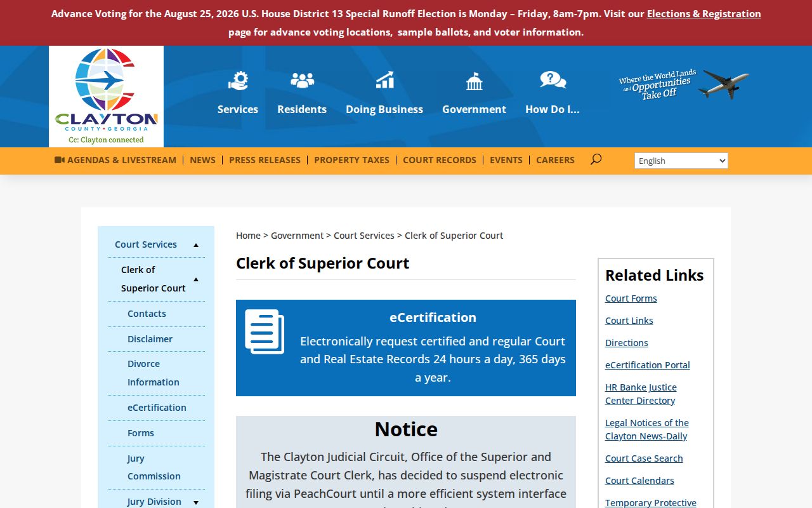Expand the Jury Division submenu

(x=196, y=502)
